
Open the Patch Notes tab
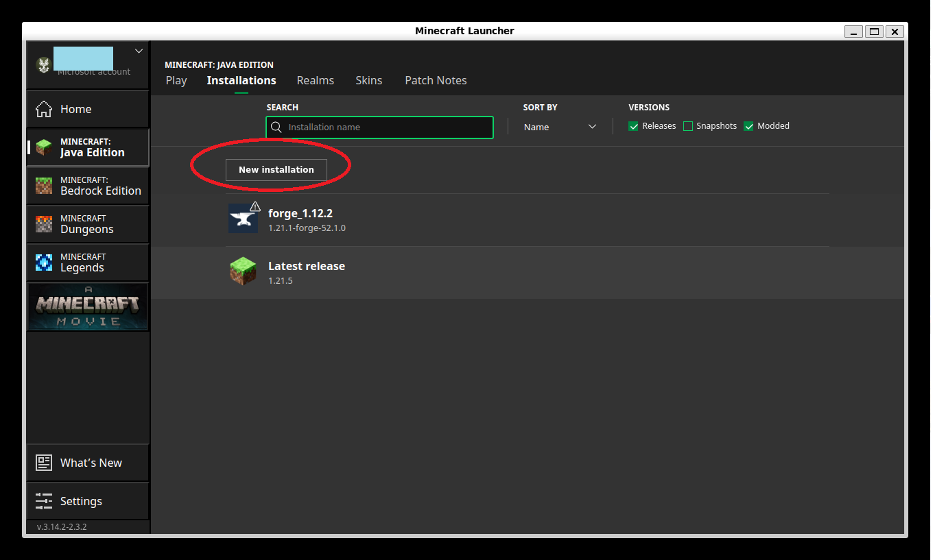click(x=436, y=80)
